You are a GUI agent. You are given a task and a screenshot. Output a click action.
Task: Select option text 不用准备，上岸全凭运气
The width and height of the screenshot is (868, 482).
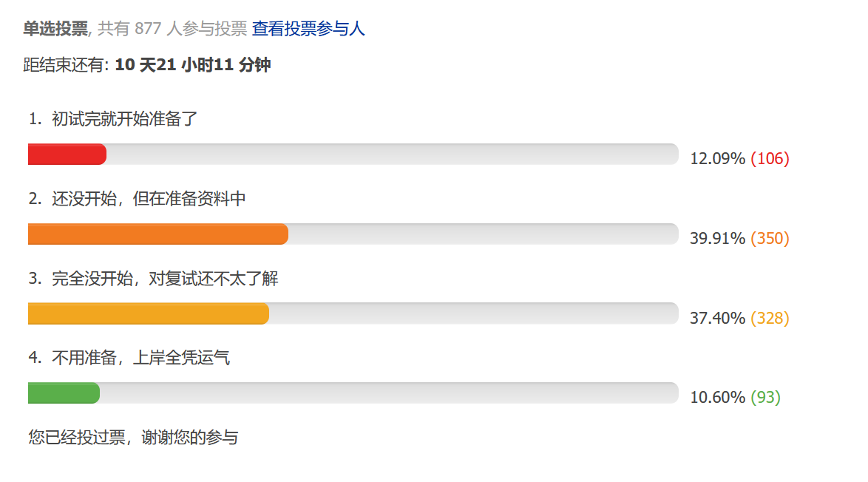coord(140,358)
